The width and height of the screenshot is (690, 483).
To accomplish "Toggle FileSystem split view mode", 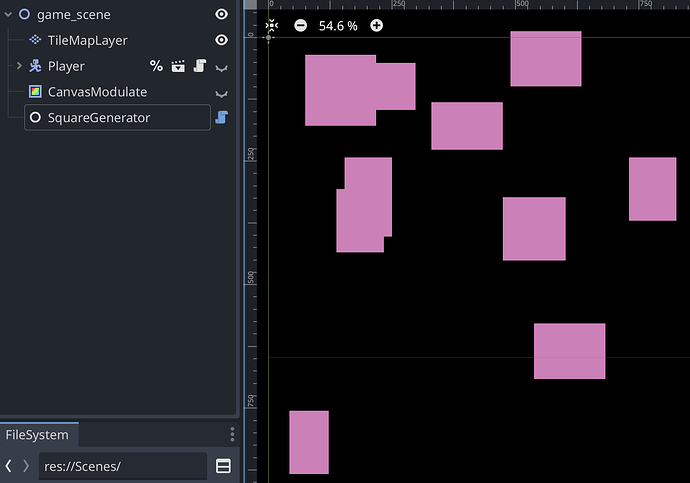I will tap(223, 466).
